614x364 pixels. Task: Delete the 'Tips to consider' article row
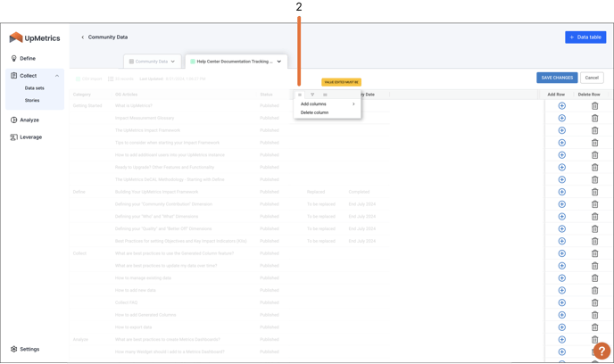594,143
